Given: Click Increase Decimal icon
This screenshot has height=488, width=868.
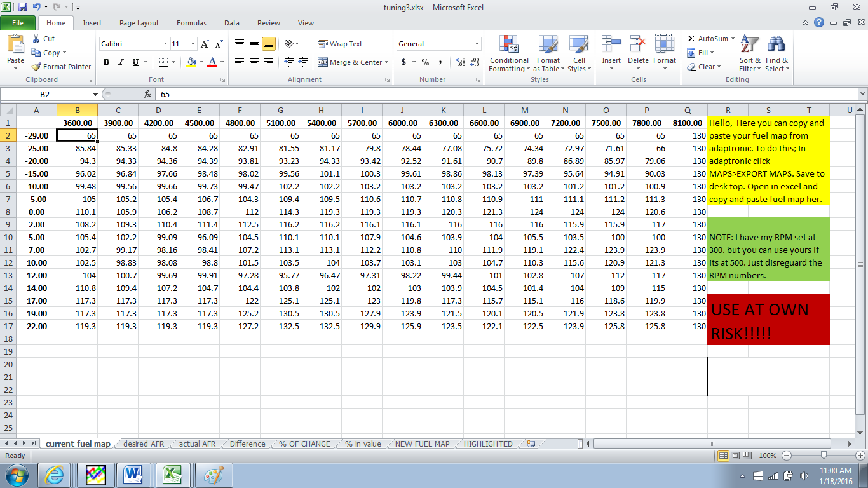Looking at the screenshot, I should pyautogui.click(x=459, y=62).
